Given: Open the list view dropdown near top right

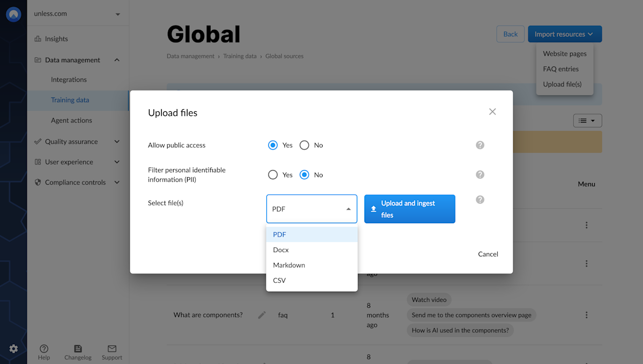Looking at the screenshot, I should [x=587, y=120].
